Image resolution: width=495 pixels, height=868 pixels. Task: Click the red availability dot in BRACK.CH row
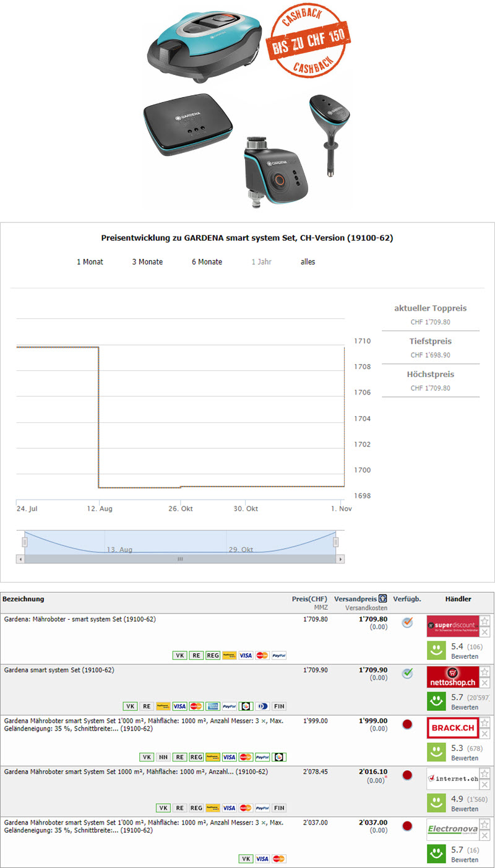coord(407,724)
